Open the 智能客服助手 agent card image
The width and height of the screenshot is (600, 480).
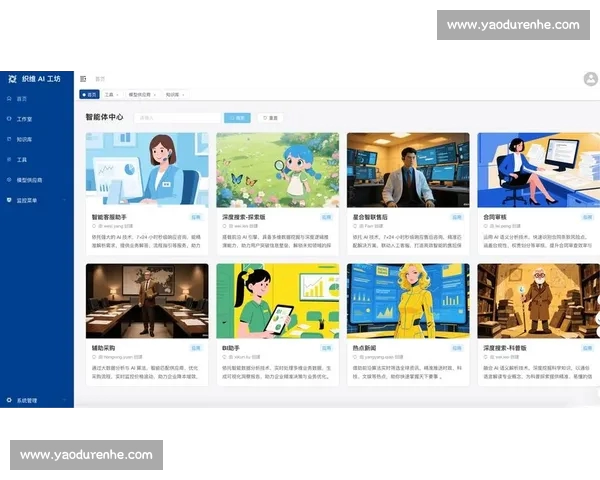click(x=147, y=169)
